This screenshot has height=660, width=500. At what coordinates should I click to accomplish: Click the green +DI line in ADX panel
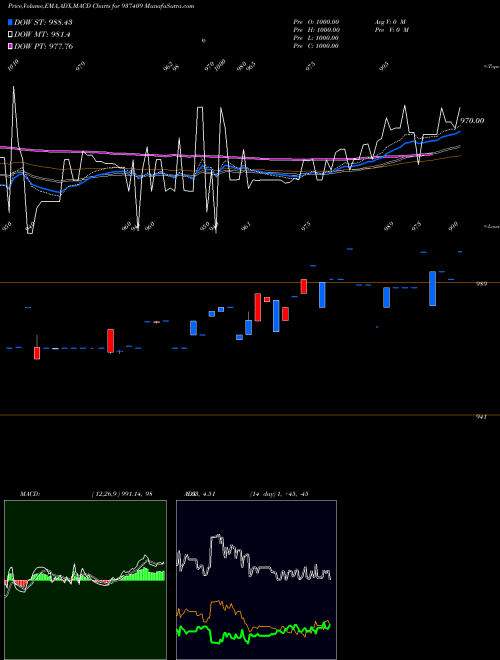(x=253, y=632)
